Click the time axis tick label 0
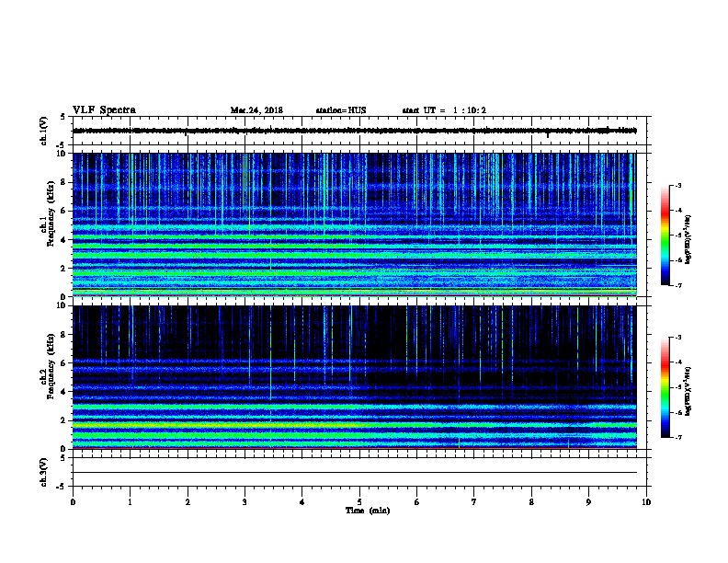The image size is (728, 563). tap(73, 502)
